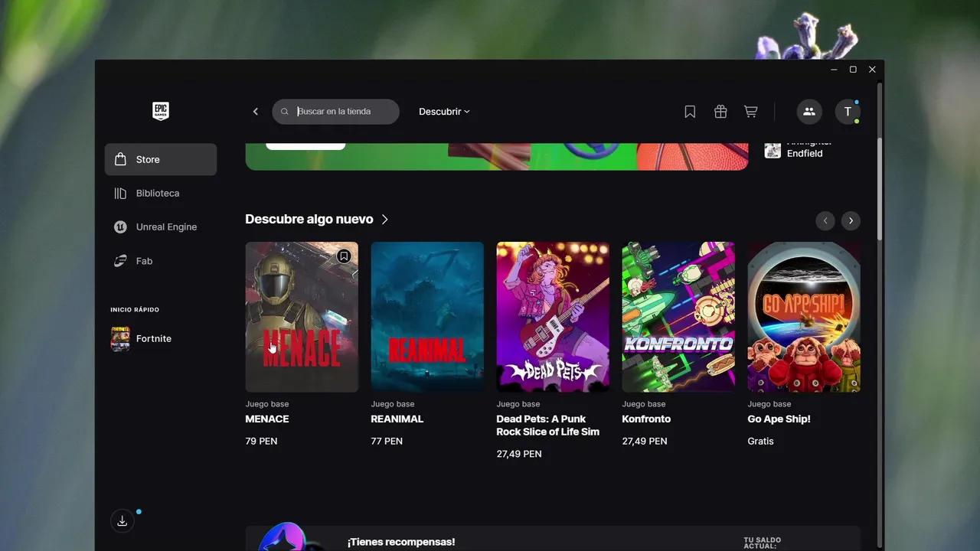This screenshot has width=980, height=551.
Task: Show previous games carousel arrow
Action: (825, 221)
